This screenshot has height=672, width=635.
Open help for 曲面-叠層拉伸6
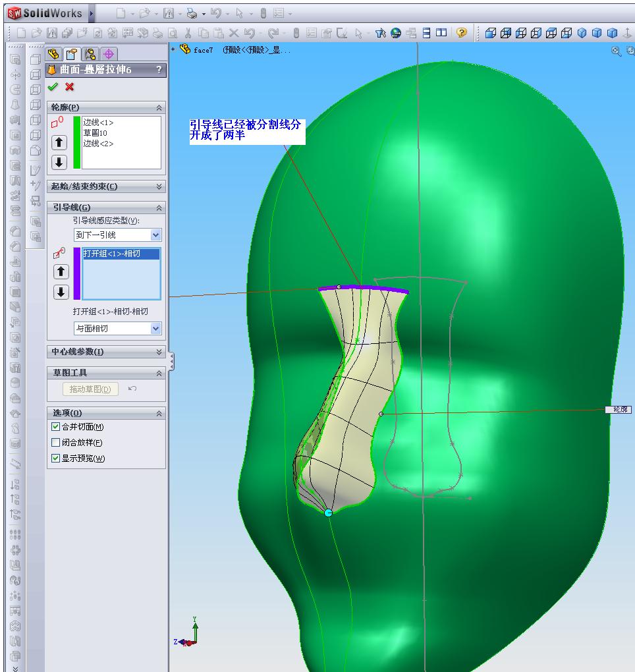coord(159,69)
